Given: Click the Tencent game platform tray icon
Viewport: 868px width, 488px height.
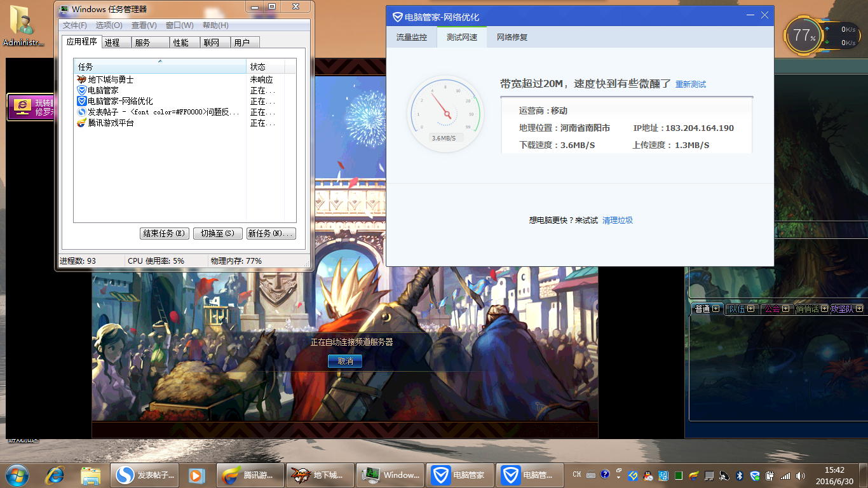Looking at the screenshot, I should (694, 475).
